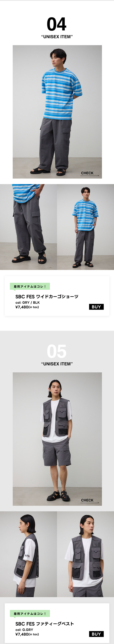The height and width of the screenshot is (644, 114).
Task: Open the cargo pants close-up photo
Action: coord(28,227)
